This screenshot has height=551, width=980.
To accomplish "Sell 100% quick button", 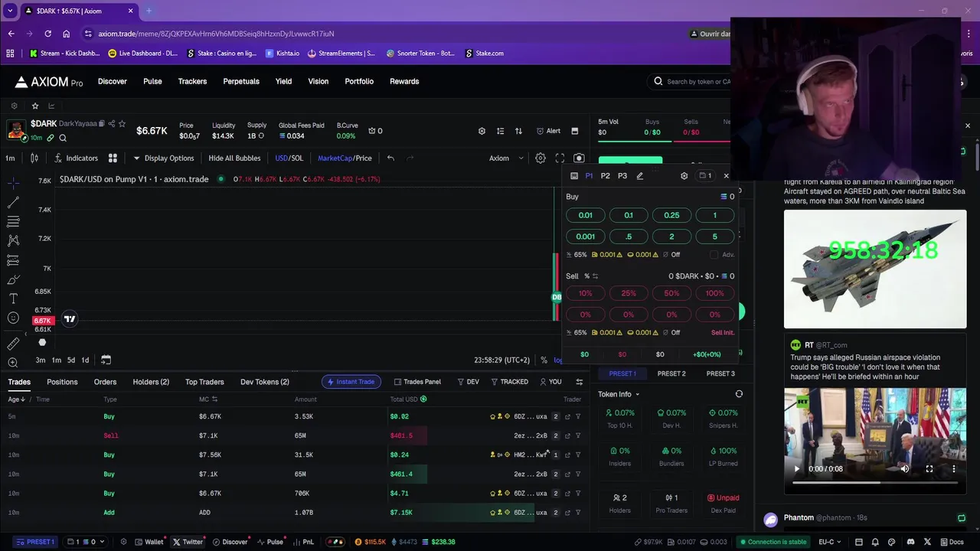I will 714,293.
